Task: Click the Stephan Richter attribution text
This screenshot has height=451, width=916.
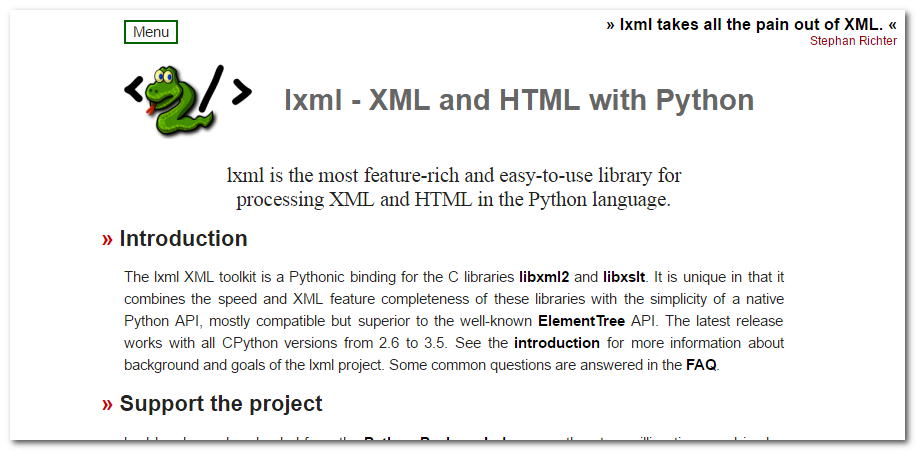Action: pyautogui.click(x=853, y=41)
